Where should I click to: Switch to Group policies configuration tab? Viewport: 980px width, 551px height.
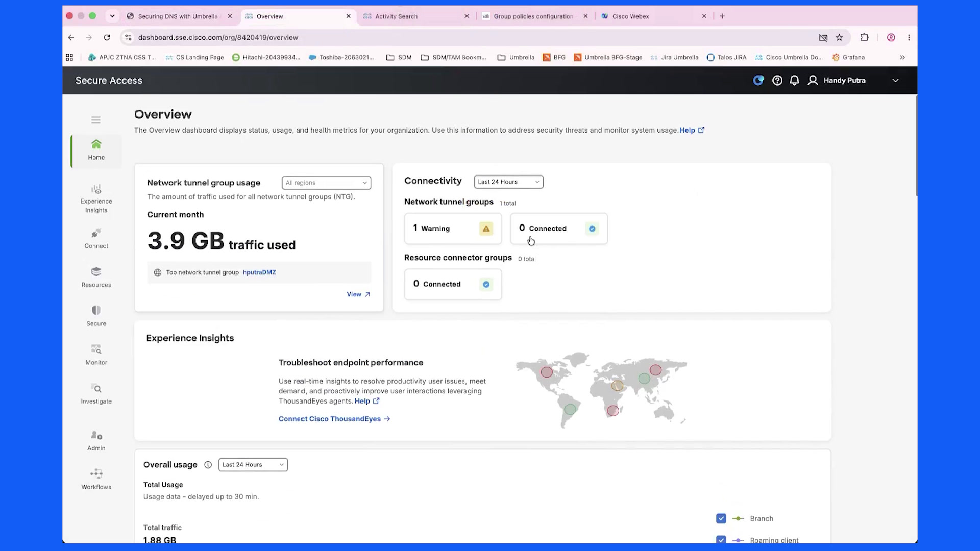(533, 16)
